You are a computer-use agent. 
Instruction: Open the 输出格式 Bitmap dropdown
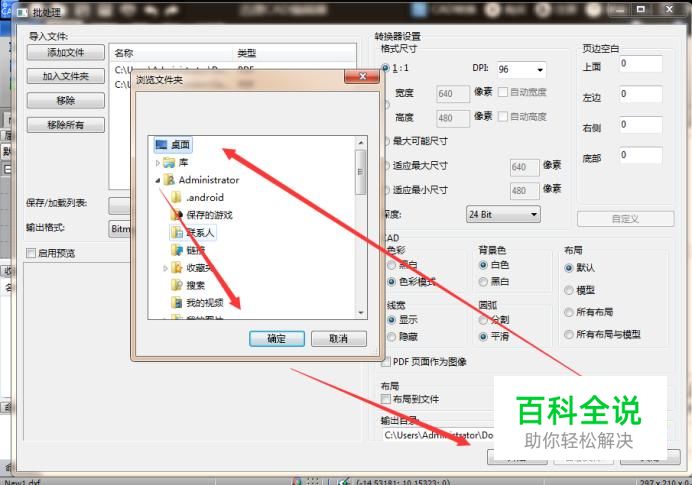120,229
